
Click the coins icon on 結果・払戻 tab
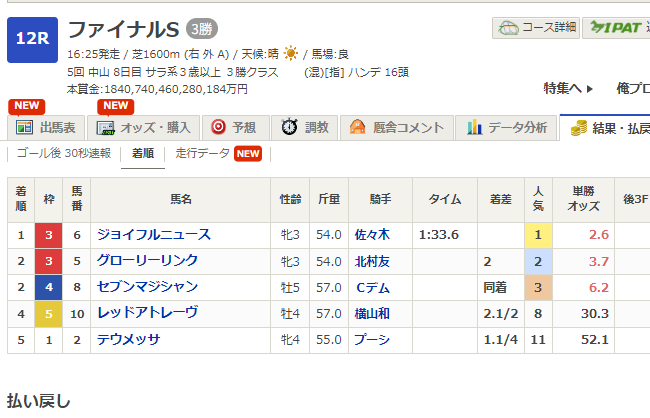[x=577, y=128]
